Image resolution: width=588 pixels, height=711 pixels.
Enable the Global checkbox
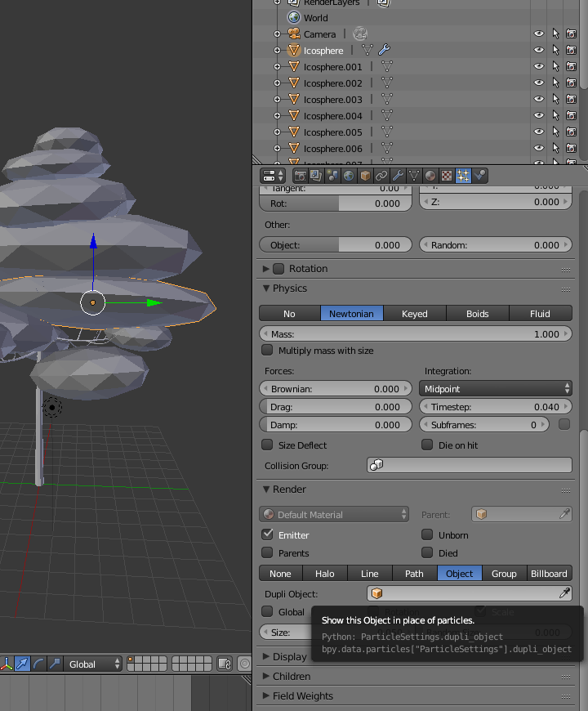click(267, 611)
